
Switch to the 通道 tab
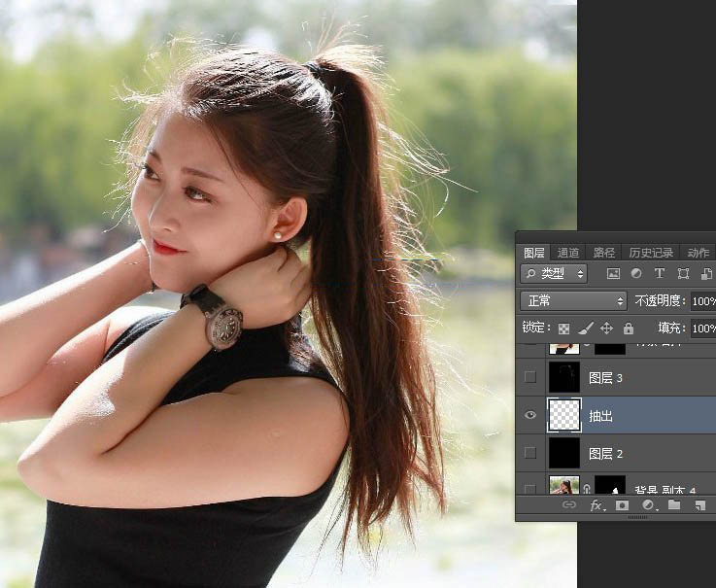pyautogui.click(x=568, y=253)
